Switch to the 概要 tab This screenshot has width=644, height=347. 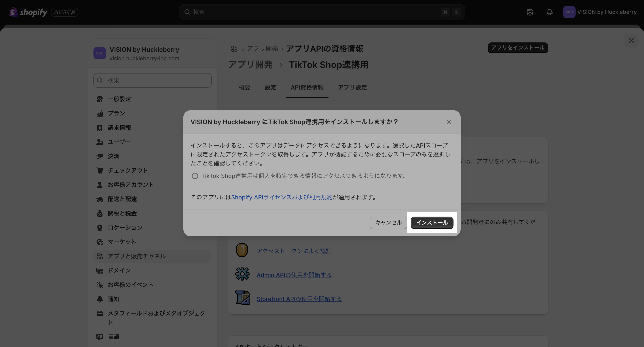tap(244, 87)
